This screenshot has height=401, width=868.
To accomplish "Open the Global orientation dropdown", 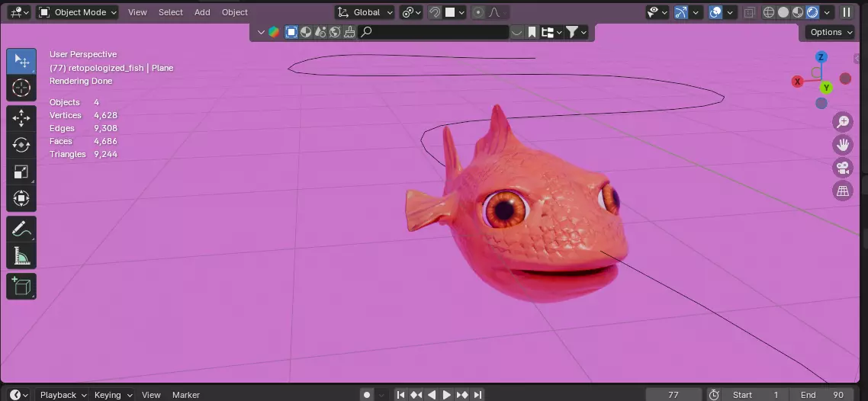I will pos(365,12).
